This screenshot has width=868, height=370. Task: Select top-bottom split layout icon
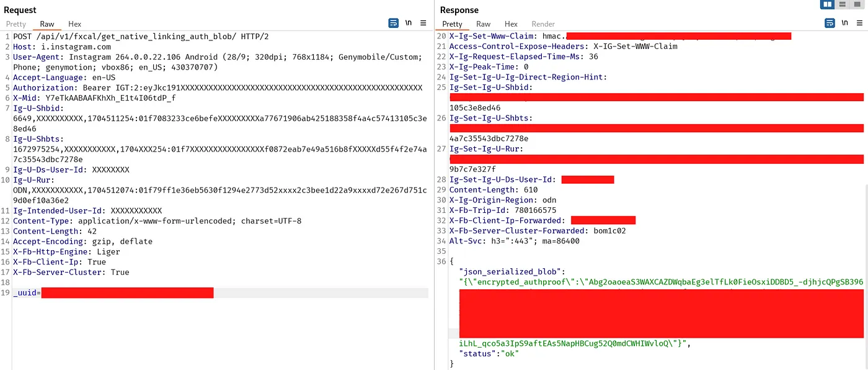(843, 4)
